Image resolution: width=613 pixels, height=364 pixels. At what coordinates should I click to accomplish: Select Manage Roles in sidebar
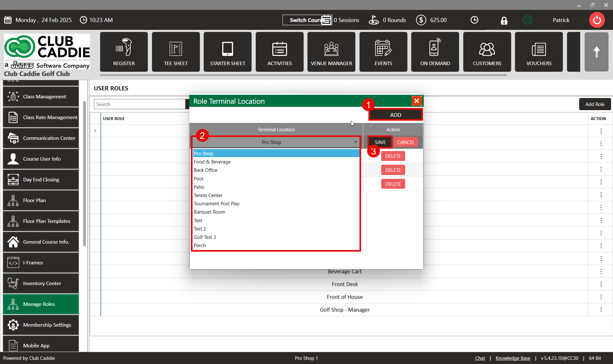click(41, 304)
